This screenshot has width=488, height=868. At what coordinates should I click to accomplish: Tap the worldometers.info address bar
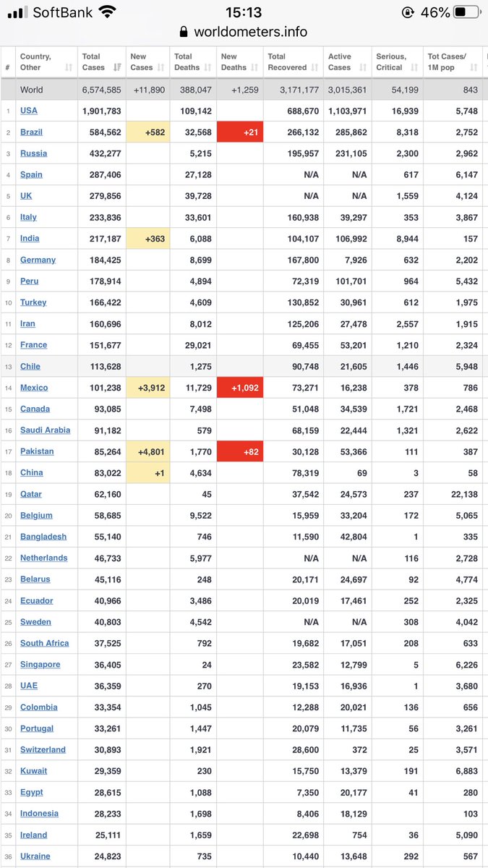point(244,32)
